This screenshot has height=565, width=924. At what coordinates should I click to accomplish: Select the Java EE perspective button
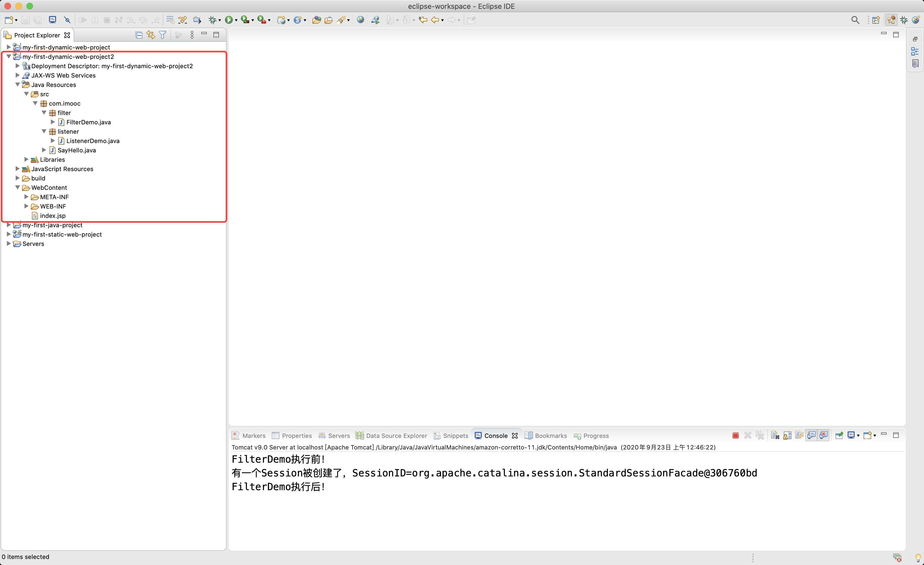pyautogui.click(x=892, y=20)
